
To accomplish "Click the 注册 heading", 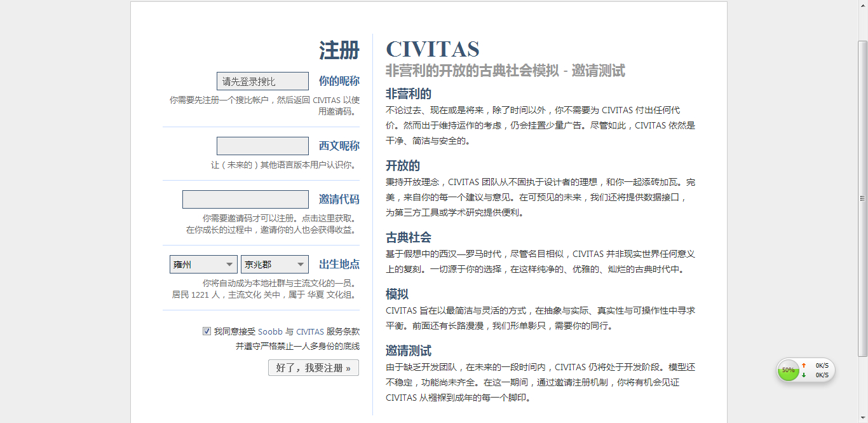I will [x=339, y=50].
